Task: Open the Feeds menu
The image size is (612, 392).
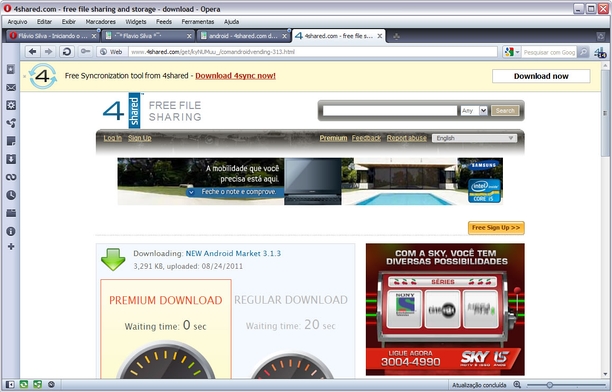Action: click(x=164, y=22)
